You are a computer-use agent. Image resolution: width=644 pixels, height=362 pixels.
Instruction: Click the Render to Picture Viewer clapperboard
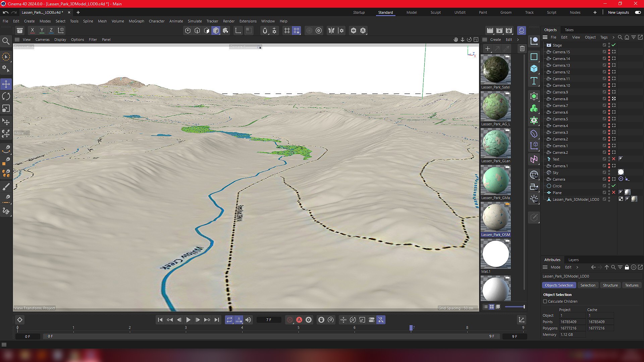pos(499,31)
